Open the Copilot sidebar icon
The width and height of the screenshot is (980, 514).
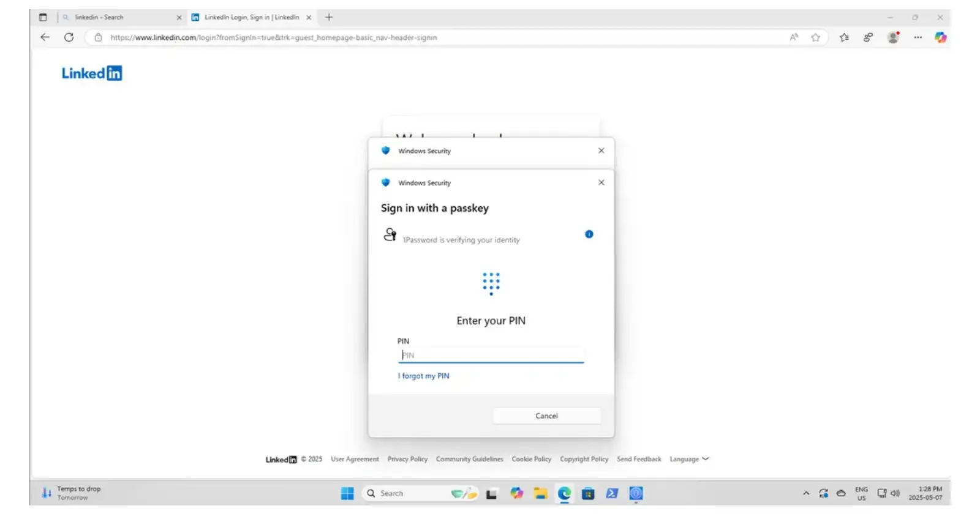coord(940,37)
